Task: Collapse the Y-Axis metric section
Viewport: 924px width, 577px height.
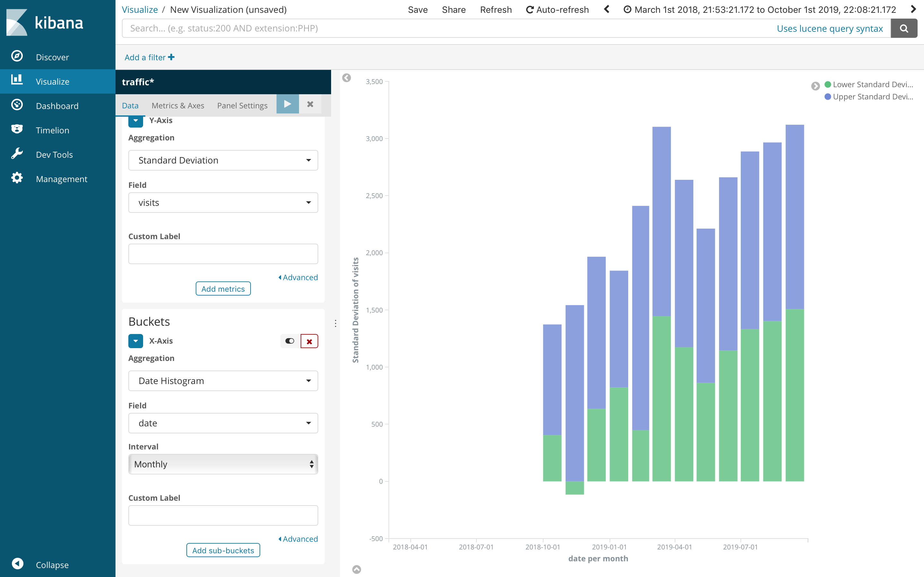Action: tap(135, 121)
